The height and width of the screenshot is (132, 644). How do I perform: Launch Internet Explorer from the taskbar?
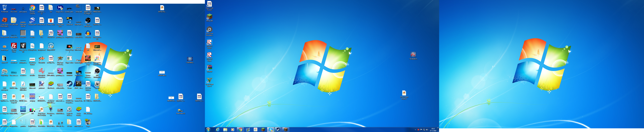click(218, 130)
